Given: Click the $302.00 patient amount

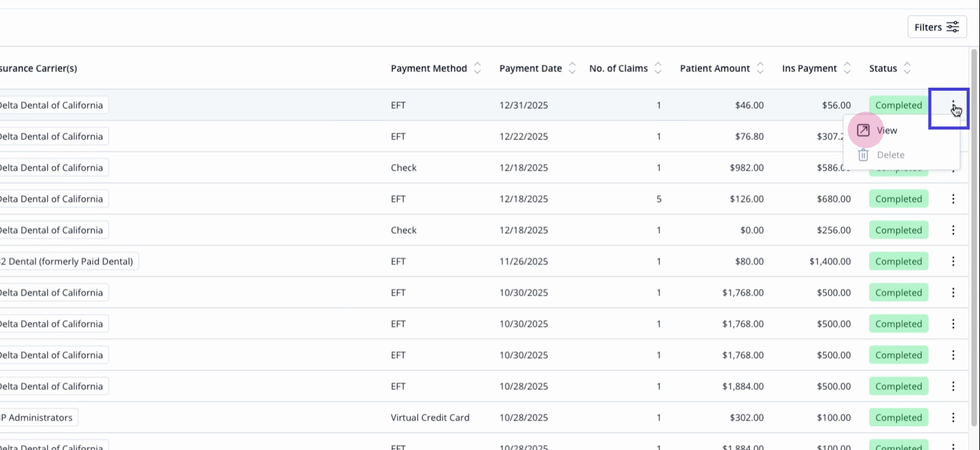Looking at the screenshot, I should [746, 418].
